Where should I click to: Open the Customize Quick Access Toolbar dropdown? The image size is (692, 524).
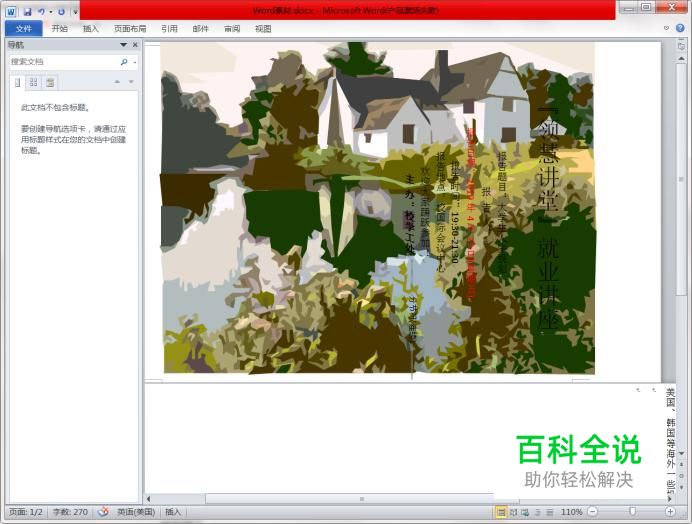75,12
